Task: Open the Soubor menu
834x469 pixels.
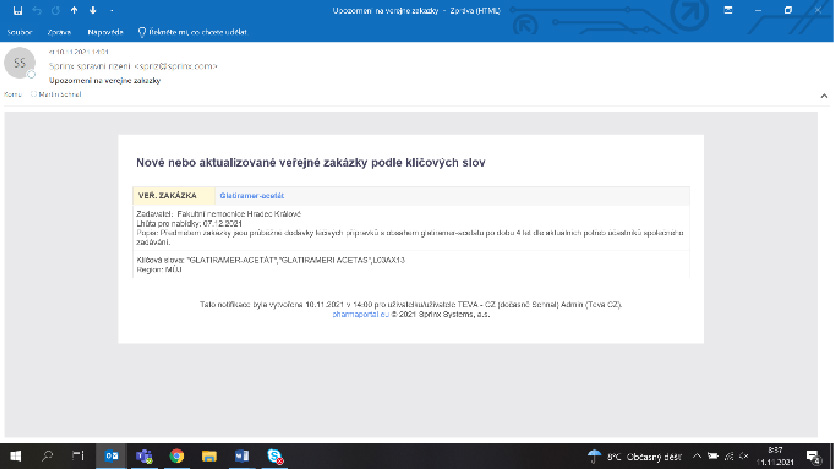Action: click(20, 31)
